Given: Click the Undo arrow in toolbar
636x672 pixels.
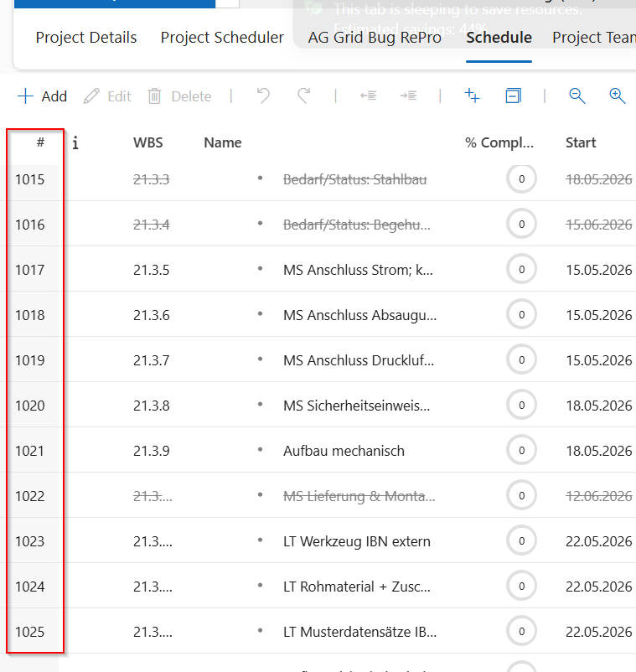Looking at the screenshot, I should pyautogui.click(x=264, y=96).
